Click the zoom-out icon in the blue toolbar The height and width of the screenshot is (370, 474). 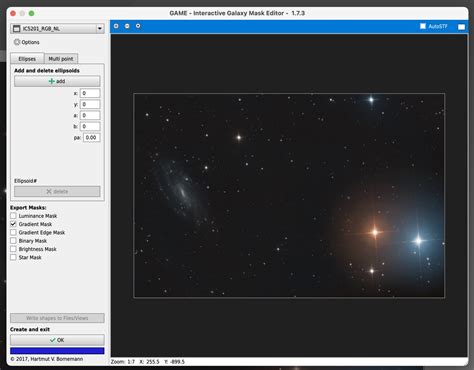click(127, 26)
